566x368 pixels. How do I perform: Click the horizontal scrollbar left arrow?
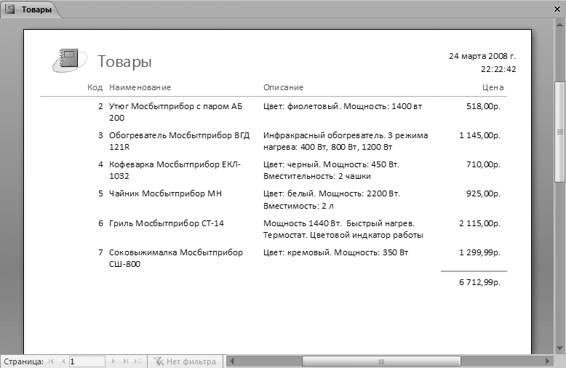click(232, 361)
